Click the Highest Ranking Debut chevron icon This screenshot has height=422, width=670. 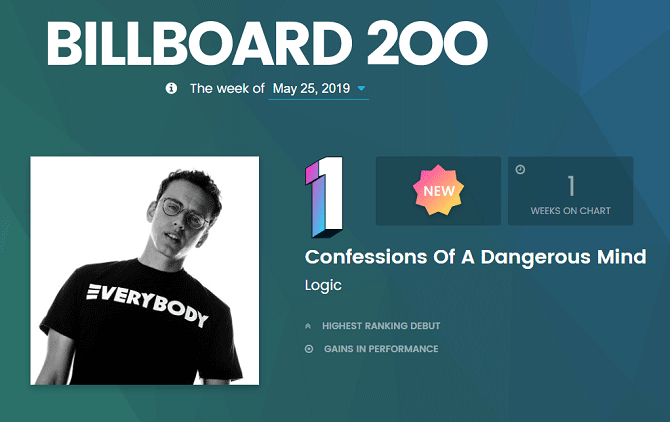tap(309, 326)
